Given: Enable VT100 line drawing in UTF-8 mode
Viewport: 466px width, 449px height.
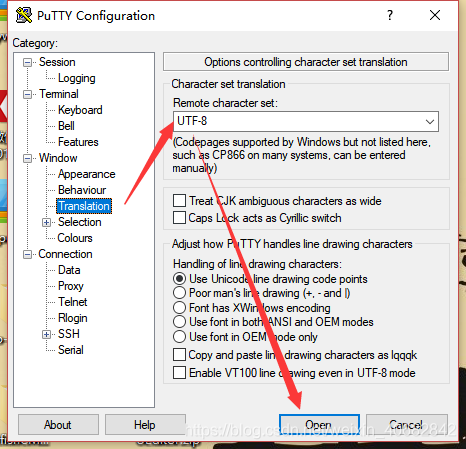Looking at the screenshot, I should (179, 373).
